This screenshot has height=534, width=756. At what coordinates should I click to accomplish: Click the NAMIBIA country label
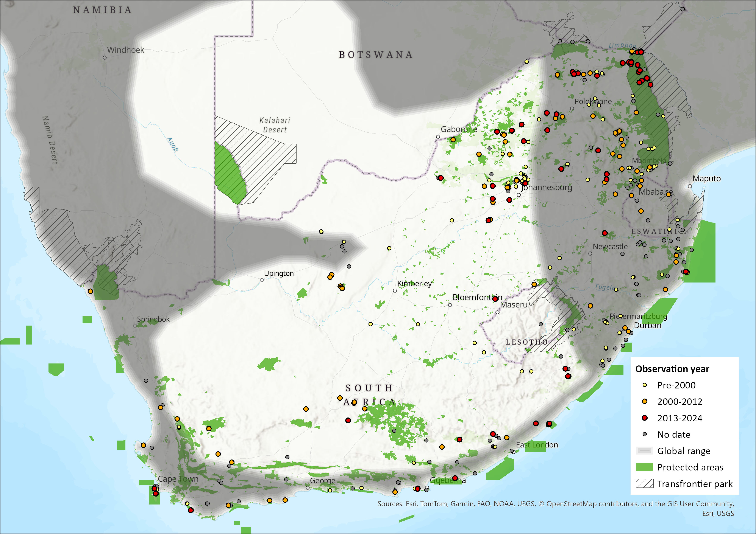click(102, 10)
